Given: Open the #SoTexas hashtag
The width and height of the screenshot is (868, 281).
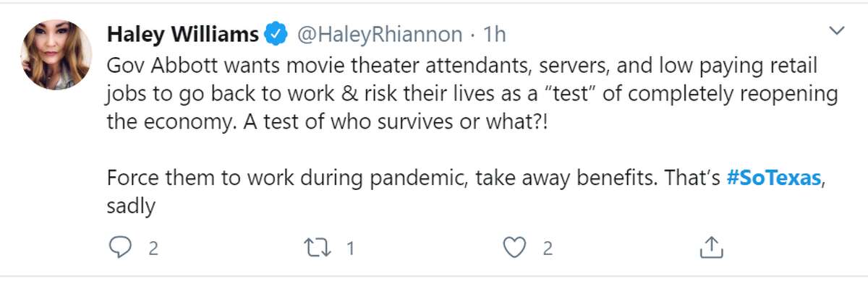Looking at the screenshot, I should (x=773, y=178).
